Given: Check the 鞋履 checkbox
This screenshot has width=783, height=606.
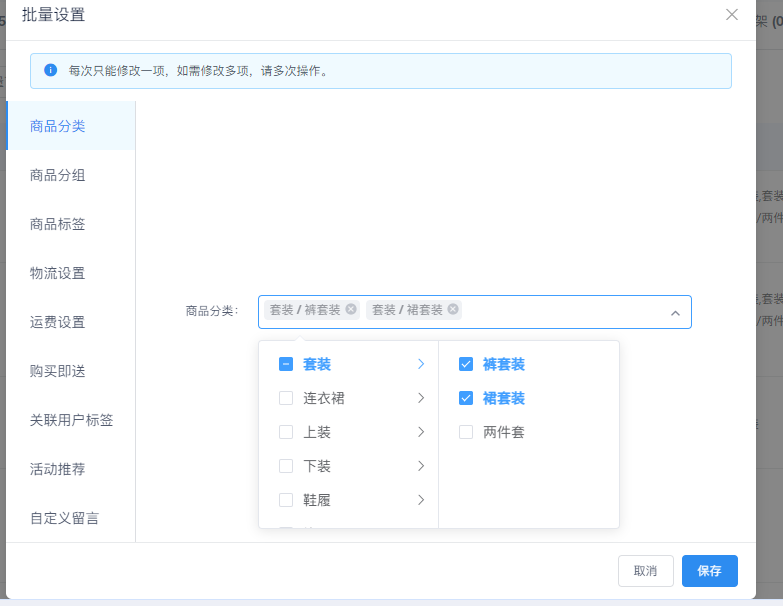Looking at the screenshot, I should (x=286, y=500).
